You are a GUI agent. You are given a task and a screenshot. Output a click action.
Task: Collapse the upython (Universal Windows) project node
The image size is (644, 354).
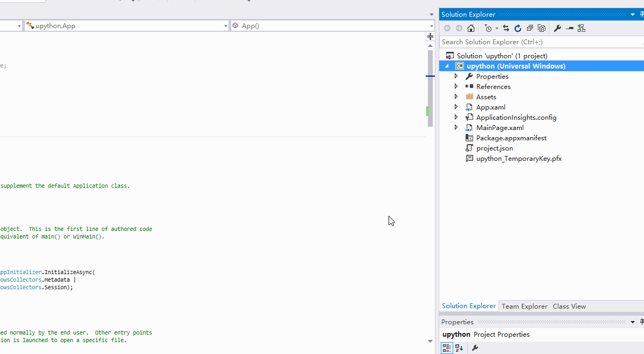pyautogui.click(x=447, y=66)
